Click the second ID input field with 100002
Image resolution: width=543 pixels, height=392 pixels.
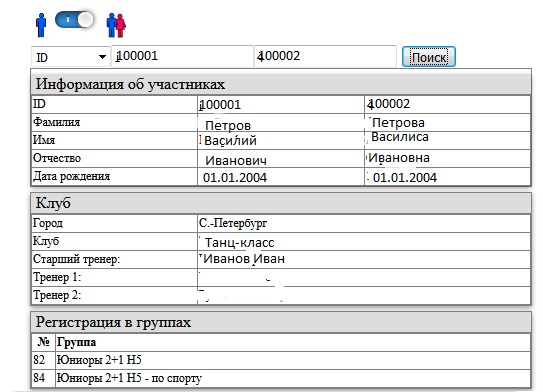[x=325, y=56]
